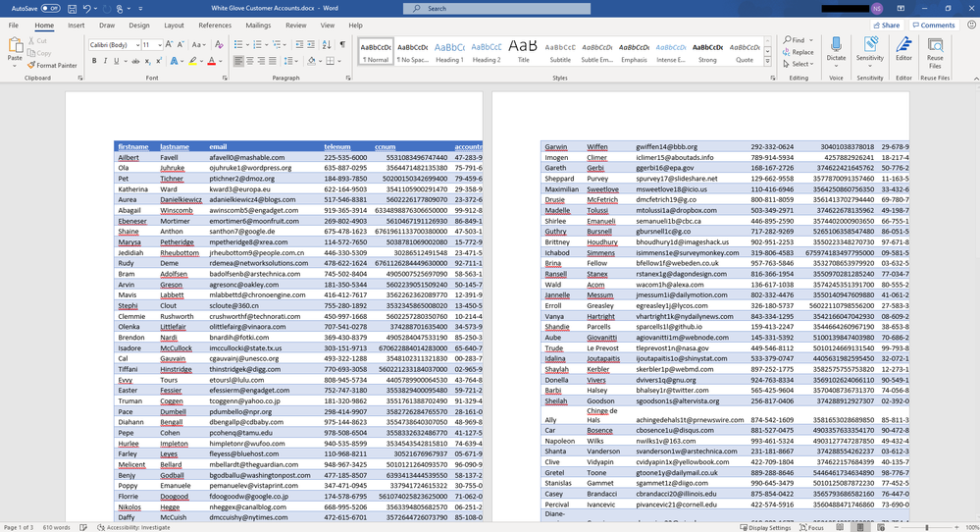980x532 pixels.
Task: Open the Select dropdown in Editing
Action: point(799,64)
